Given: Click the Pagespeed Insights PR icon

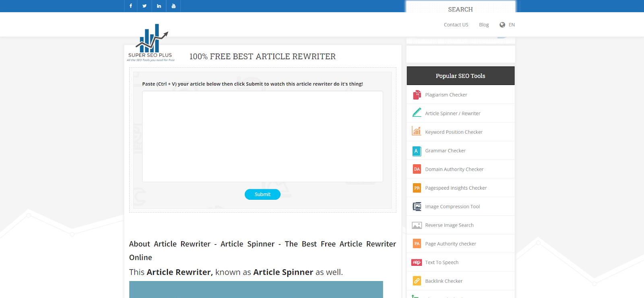Looking at the screenshot, I should pos(417,188).
